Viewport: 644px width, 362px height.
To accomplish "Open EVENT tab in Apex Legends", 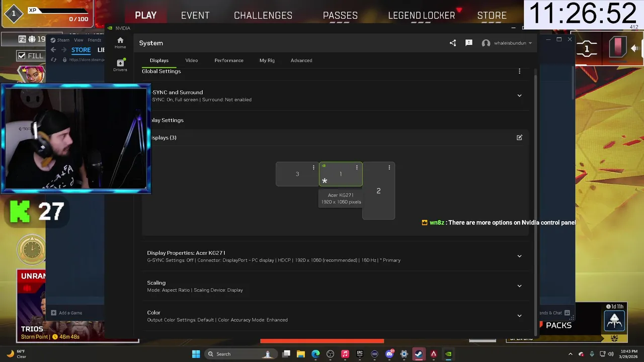I will point(195,16).
